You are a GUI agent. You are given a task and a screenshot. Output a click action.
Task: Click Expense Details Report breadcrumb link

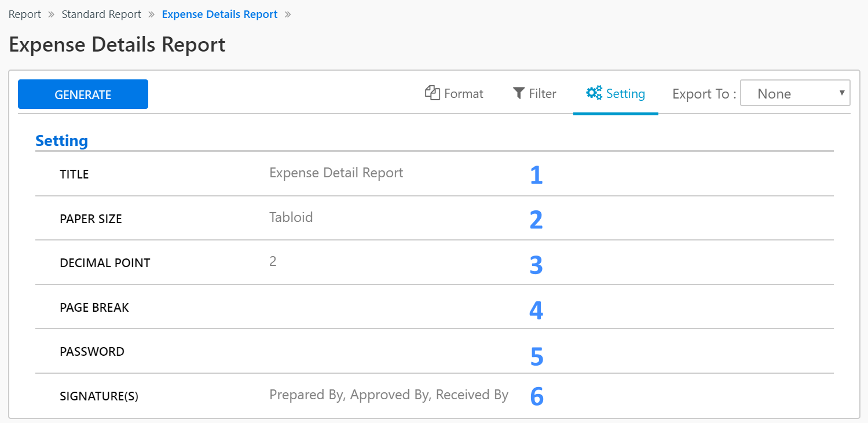click(219, 14)
